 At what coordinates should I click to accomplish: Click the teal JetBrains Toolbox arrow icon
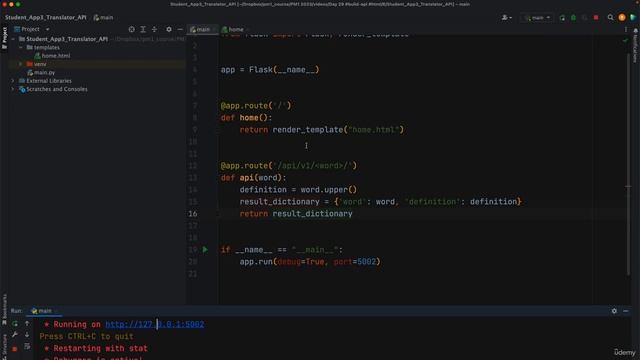633,18
